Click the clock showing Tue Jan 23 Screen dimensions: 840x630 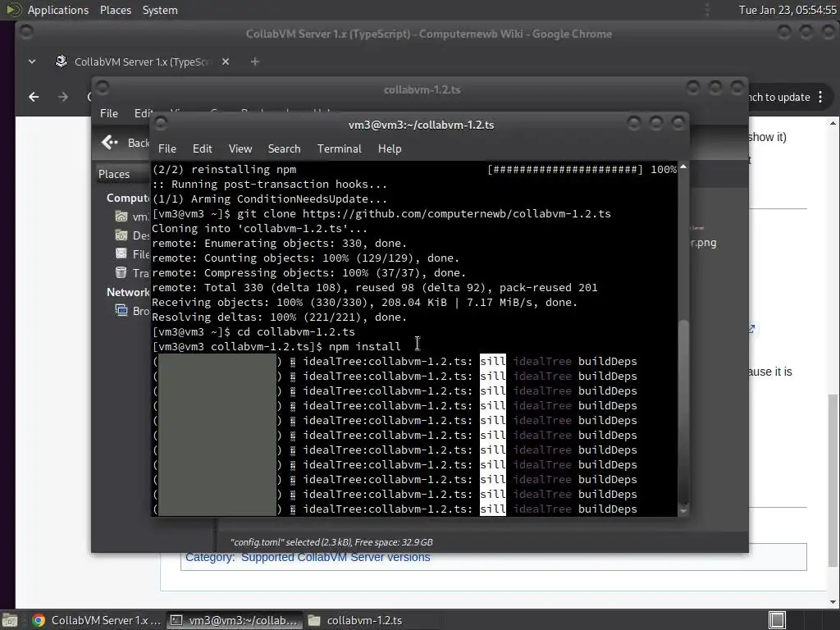click(787, 10)
